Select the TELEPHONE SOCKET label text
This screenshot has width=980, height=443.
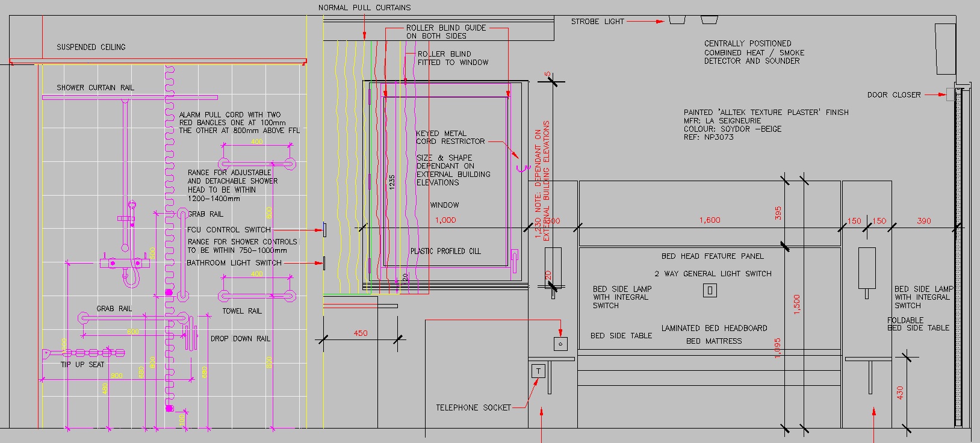[473, 407]
